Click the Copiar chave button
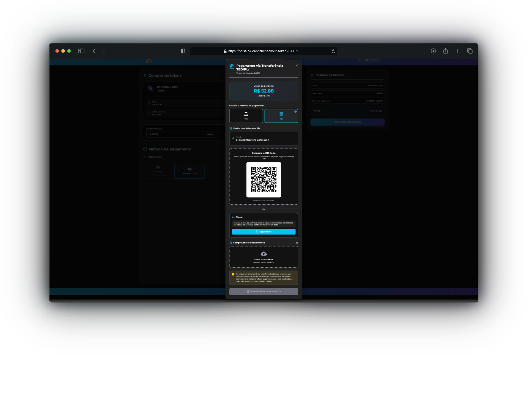 263,232
